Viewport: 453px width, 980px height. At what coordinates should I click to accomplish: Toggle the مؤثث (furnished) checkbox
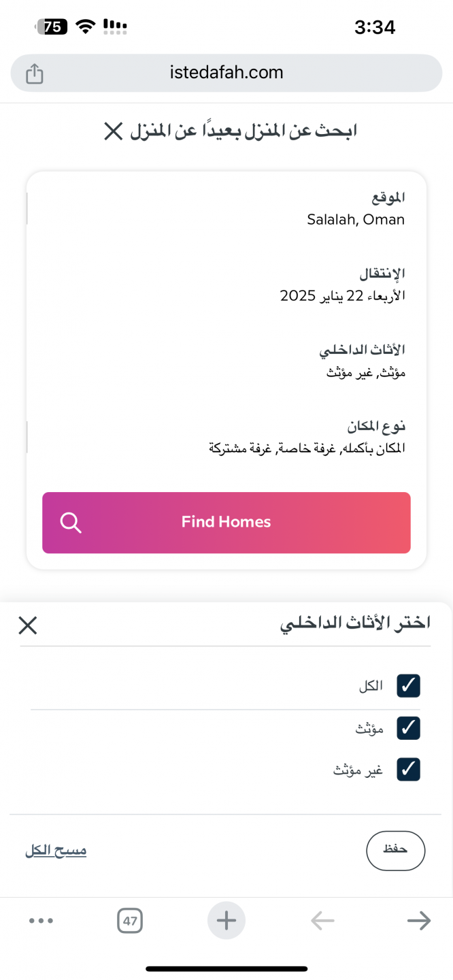(409, 728)
